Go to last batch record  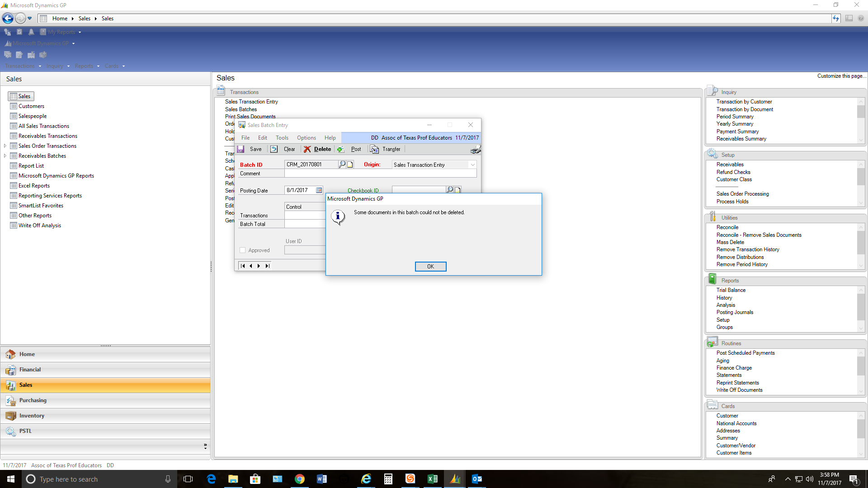[x=267, y=266]
